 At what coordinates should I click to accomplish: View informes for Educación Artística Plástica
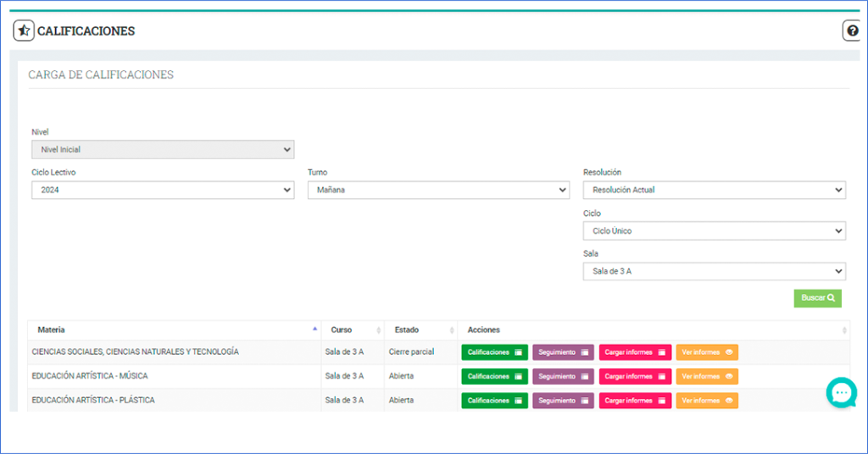707,401
